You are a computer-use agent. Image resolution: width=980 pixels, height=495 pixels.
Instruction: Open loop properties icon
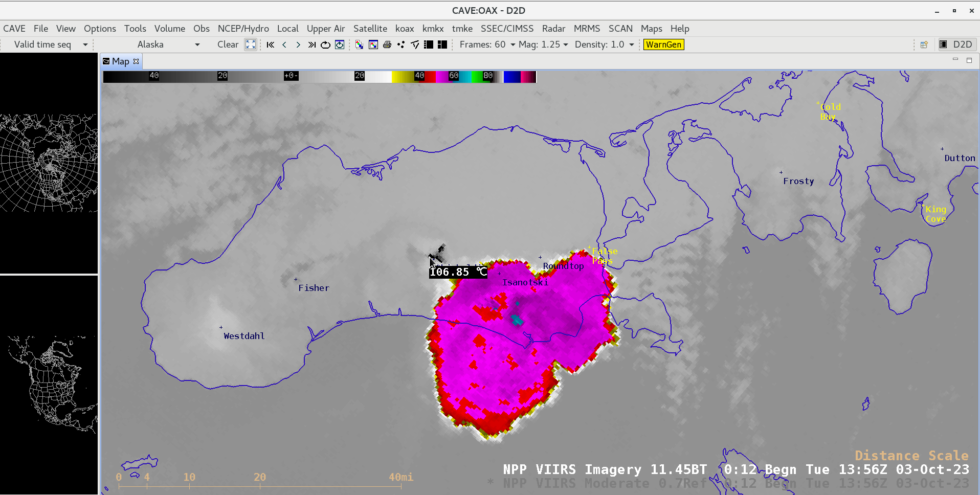(x=340, y=44)
